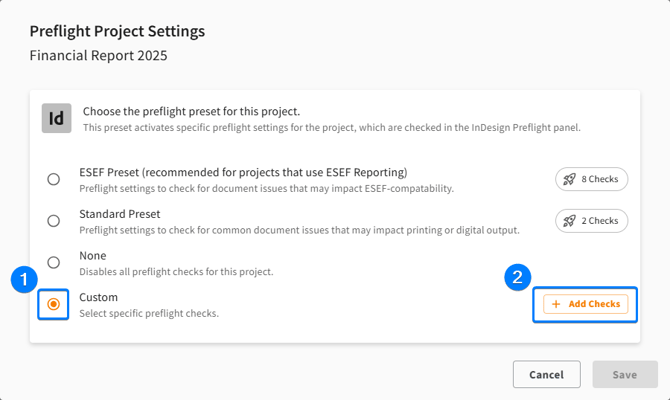Screen dimensions: 670x400
Task: Click the Standard Preset label text
Action: pyautogui.click(x=120, y=214)
